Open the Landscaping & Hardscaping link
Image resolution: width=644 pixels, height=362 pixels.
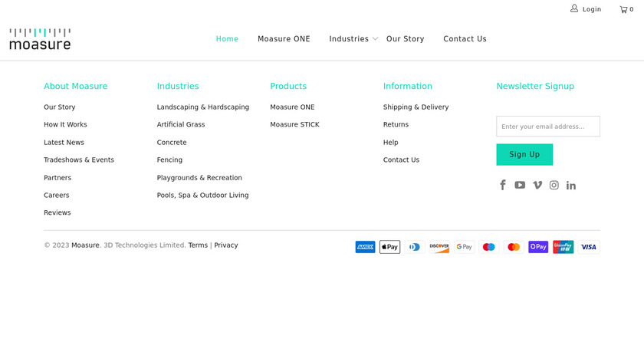203,107
